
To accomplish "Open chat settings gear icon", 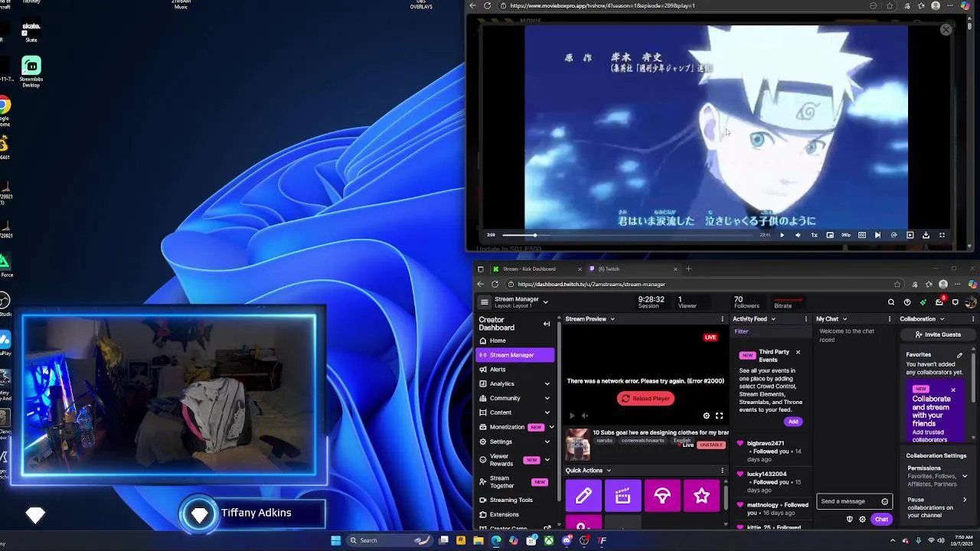I will coord(862,520).
